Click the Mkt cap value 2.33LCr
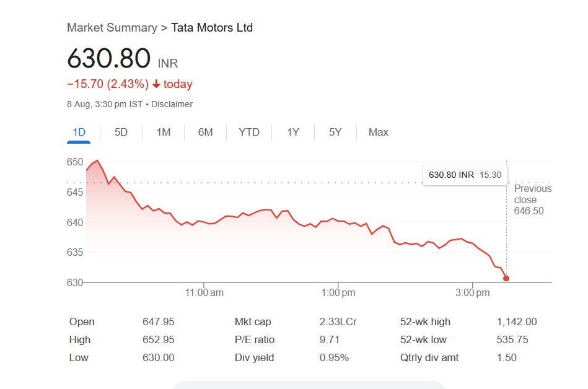 pos(338,321)
